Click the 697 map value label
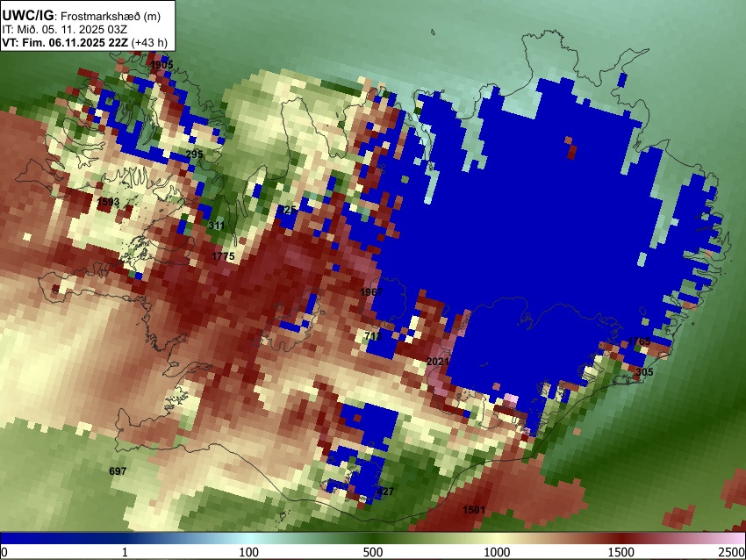Viewport: 746px width, 560px height. click(118, 471)
